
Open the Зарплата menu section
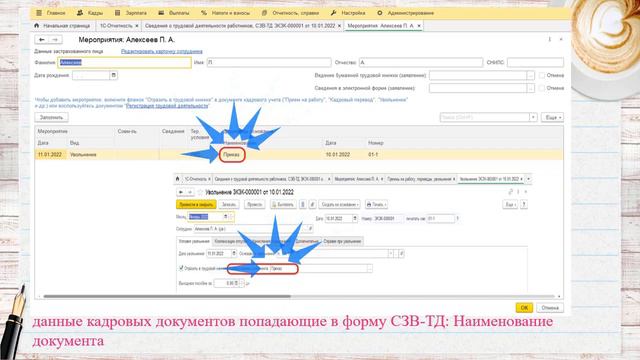130,13
